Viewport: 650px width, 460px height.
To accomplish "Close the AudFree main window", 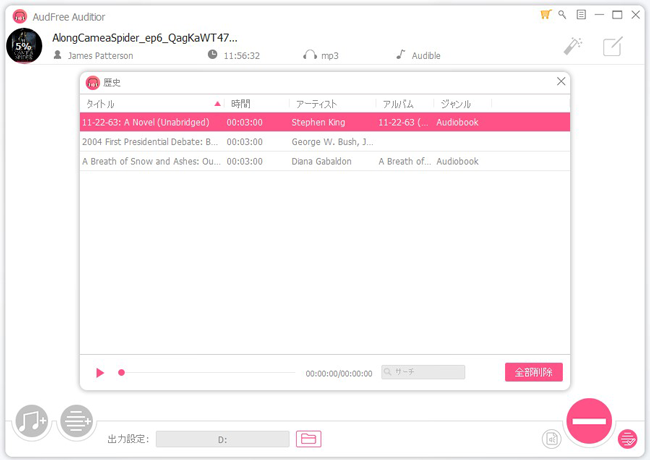I will point(635,15).
